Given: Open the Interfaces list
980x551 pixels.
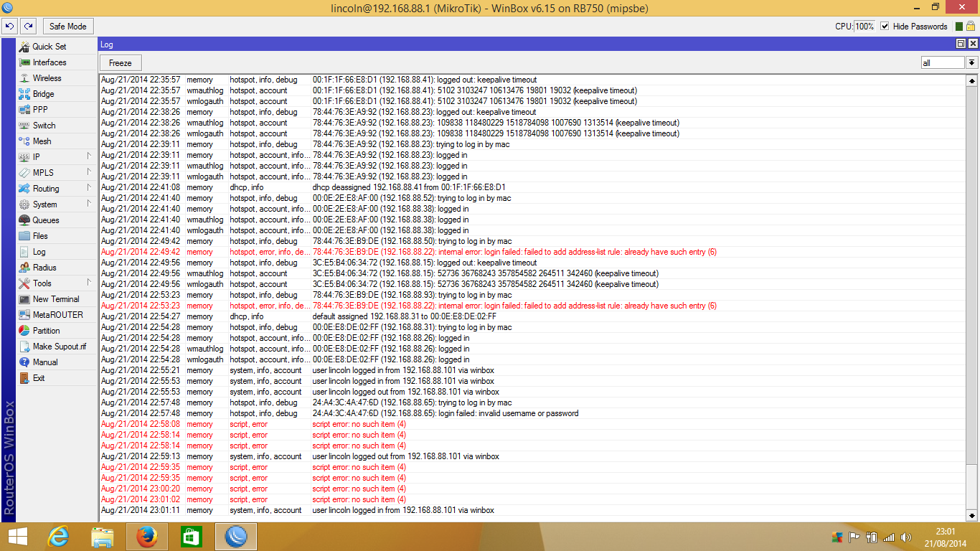Looking at the screenshot, I should [x=56, y=62].
